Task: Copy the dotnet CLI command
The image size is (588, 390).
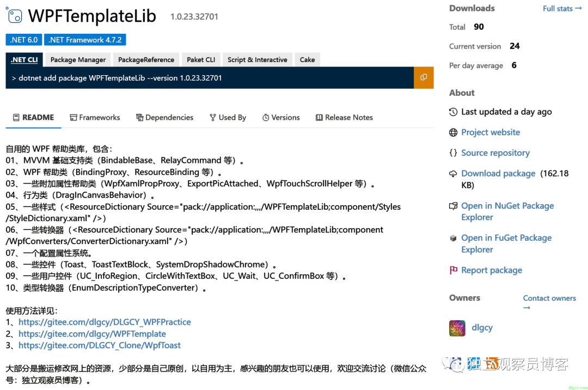Action: pyautogui.click(x=424, y=78)
